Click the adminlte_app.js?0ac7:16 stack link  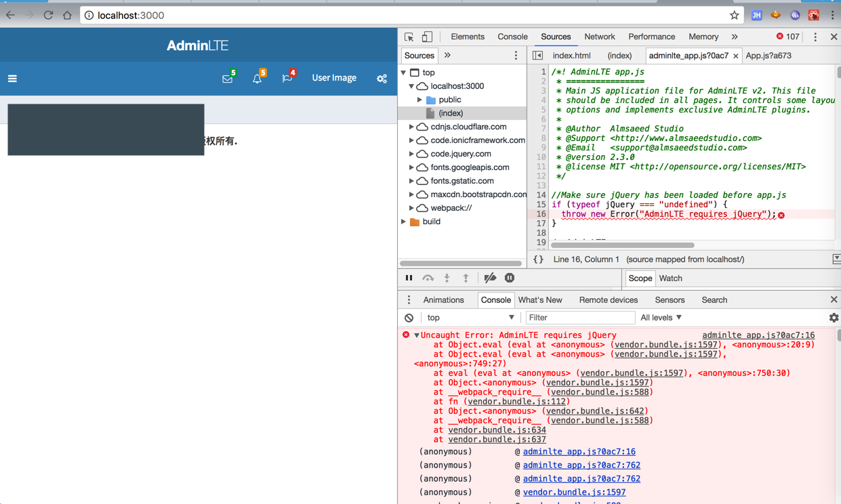pos(579,452)
